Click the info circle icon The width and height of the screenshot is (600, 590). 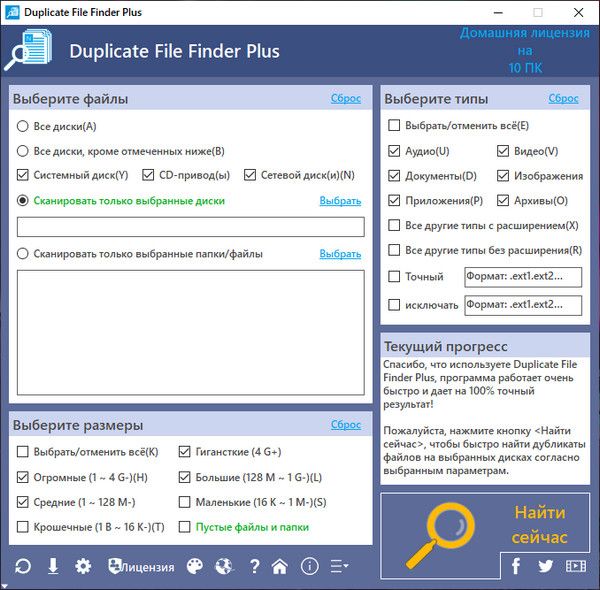pos(310,567)
